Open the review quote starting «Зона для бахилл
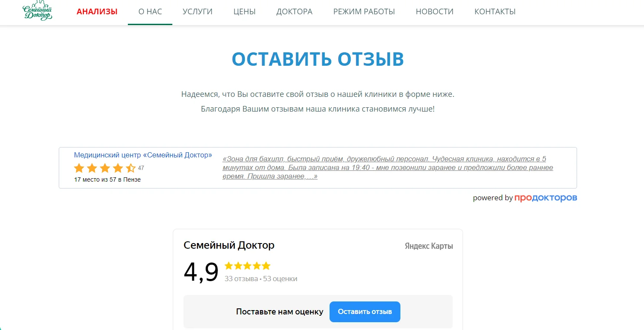This screenshot has height=330, width=644. point(388,168)
